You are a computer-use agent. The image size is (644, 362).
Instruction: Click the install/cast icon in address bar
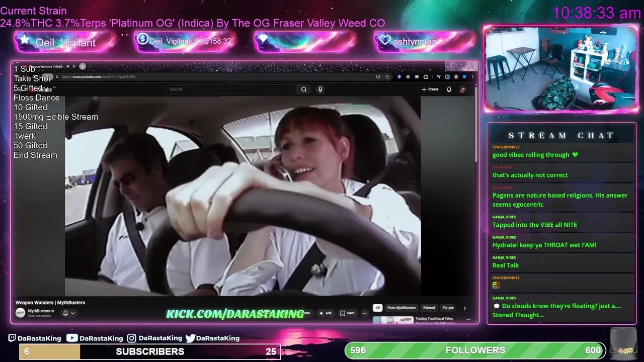click(378, 77)
